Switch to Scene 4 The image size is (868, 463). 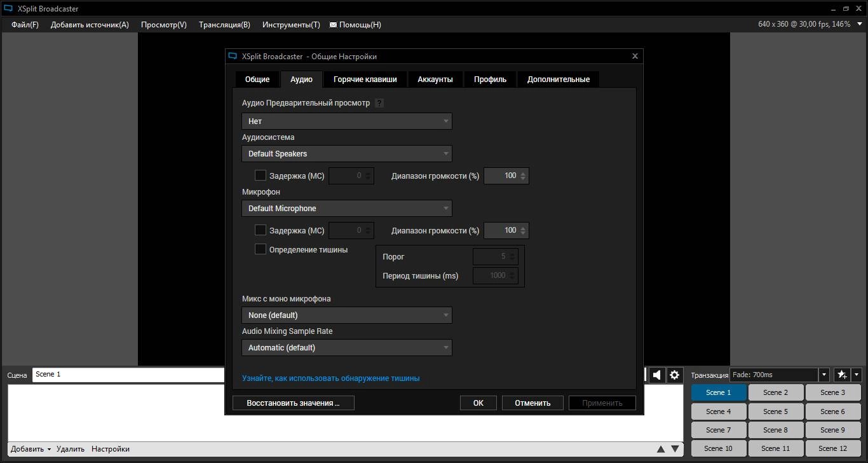pos(719,411)
